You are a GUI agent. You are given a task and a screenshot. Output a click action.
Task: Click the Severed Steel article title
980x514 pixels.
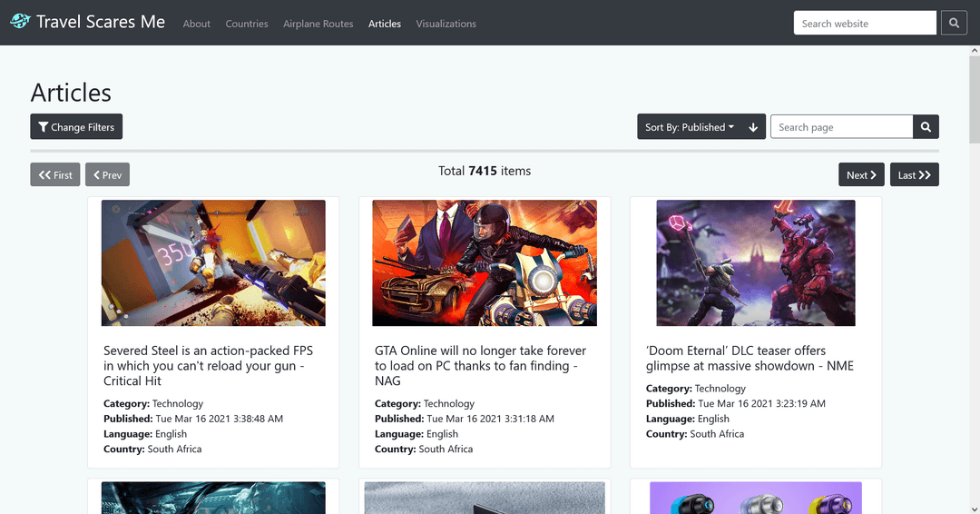click(x=208, y=366)
